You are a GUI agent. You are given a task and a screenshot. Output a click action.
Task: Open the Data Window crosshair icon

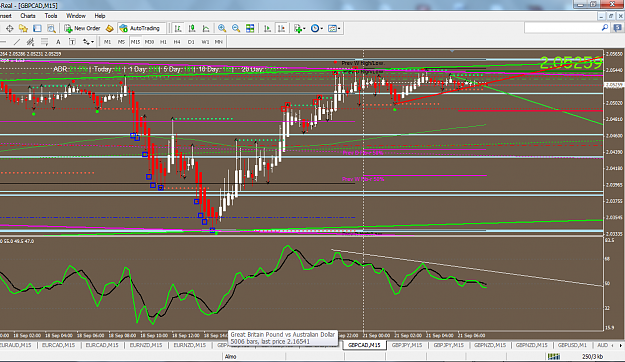(10, 28)
